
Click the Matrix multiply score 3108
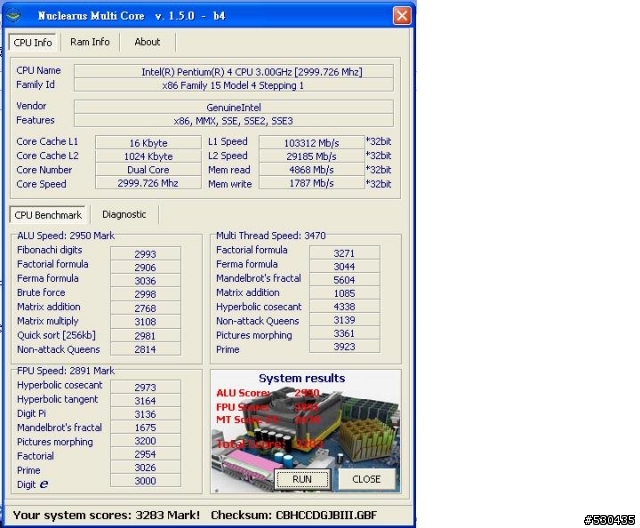[x=145, y=322]
